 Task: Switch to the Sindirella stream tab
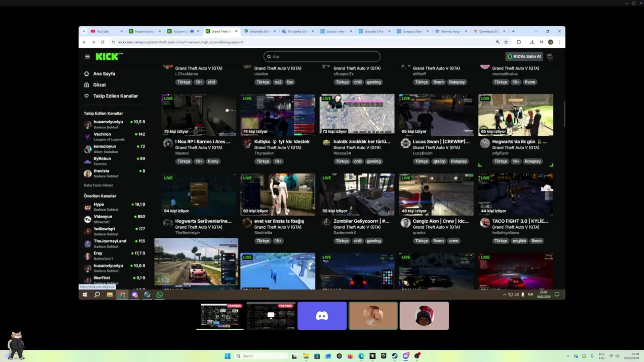point(259,31)
